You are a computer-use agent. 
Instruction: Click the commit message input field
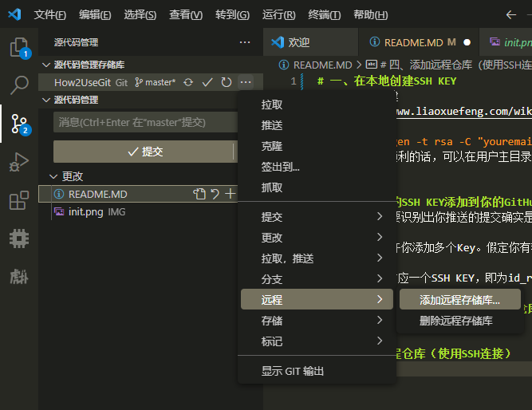click(x=144, y=122)
